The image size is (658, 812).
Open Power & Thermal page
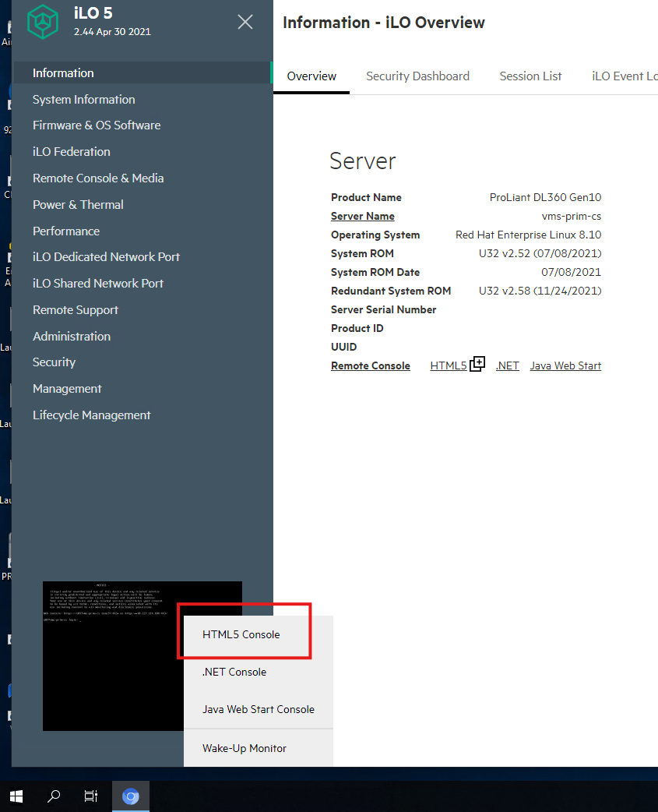click(78, 204)
